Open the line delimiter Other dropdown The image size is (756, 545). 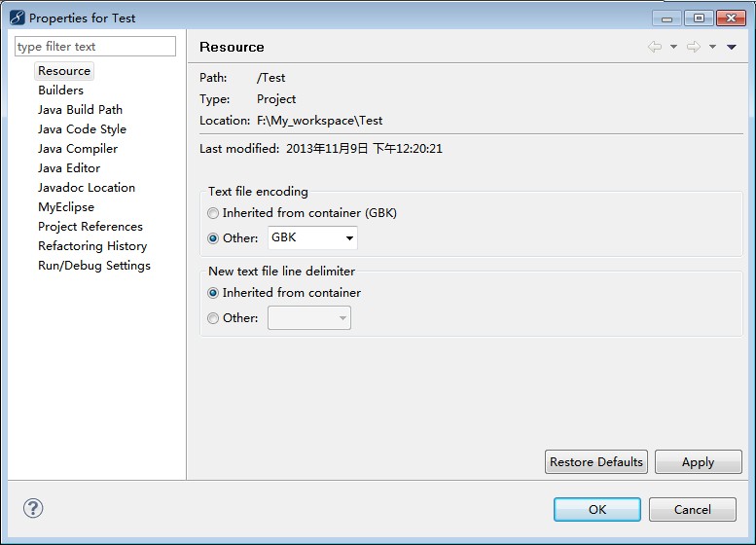click(x=342, y=318)
